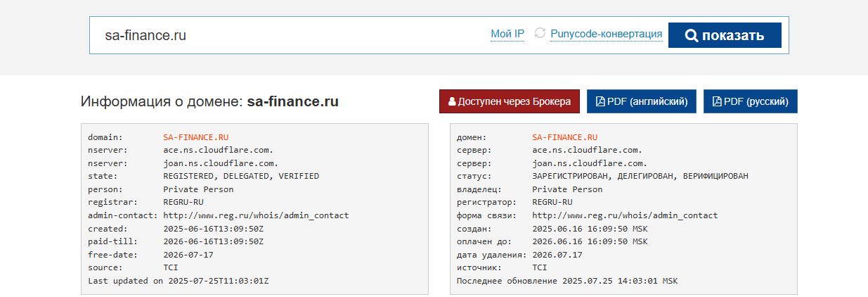Click joan.ns.cloudflare.com. in the English block

tap(221, 163)
